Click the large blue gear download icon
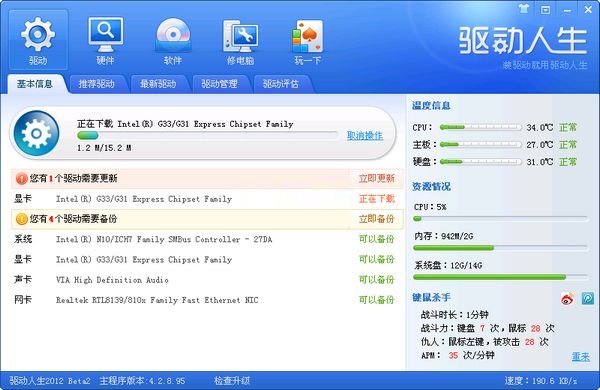 click(x=36, y=133)
